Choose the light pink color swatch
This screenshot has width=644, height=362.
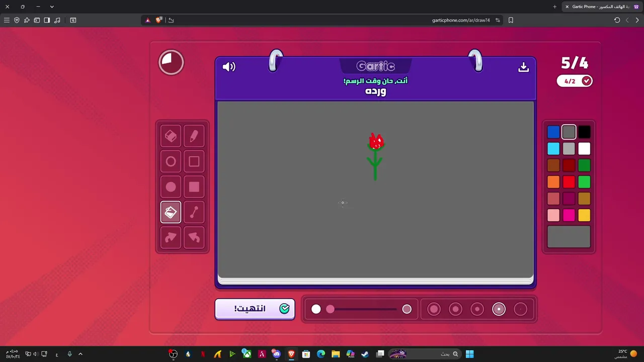coord(553,215)
